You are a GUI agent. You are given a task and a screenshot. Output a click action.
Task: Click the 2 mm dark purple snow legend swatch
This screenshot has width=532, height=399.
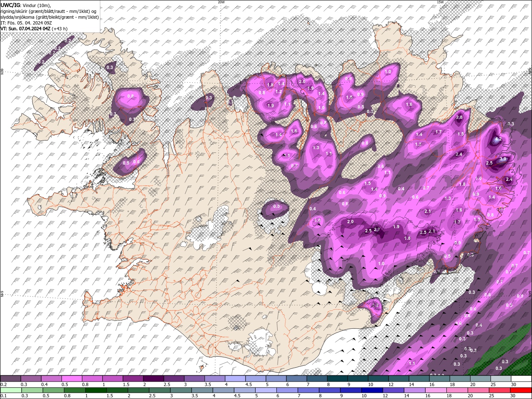(153, 379)
